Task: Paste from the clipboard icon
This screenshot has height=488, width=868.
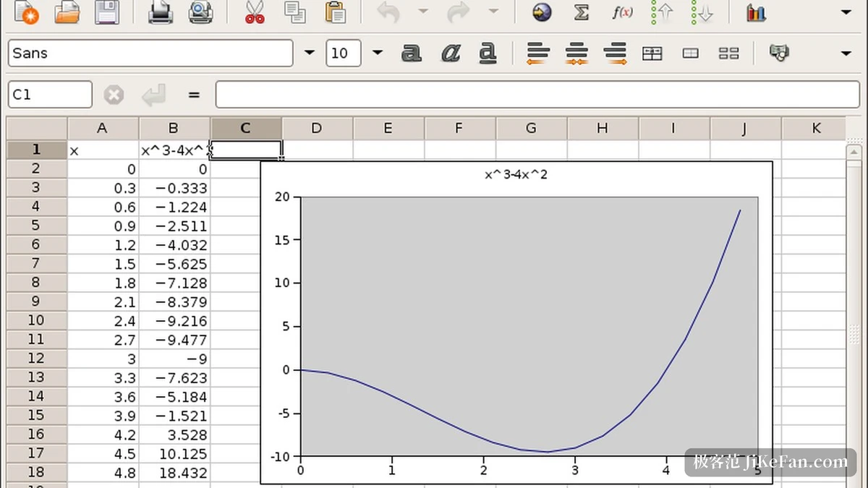Action: click(335, 12)
